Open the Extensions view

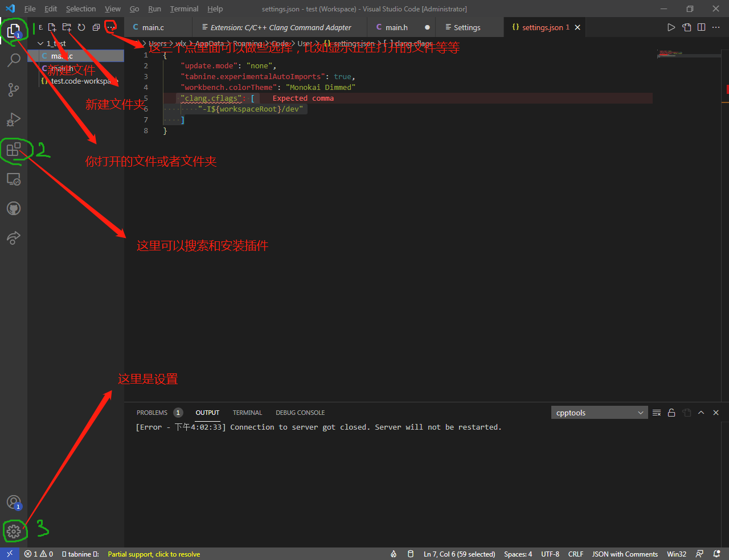coord(14,150)
